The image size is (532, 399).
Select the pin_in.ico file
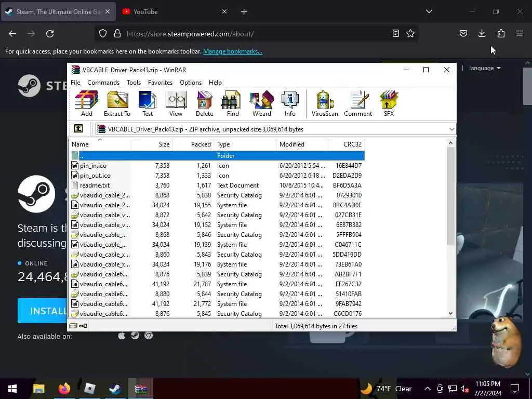click(217, 166)
